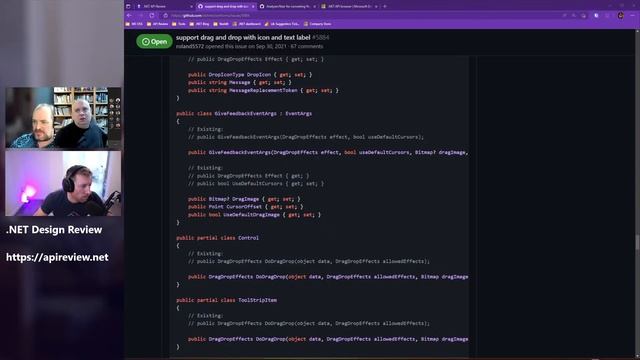
Task: Click the .NET Design Review heading
Action: click(54, 230)
